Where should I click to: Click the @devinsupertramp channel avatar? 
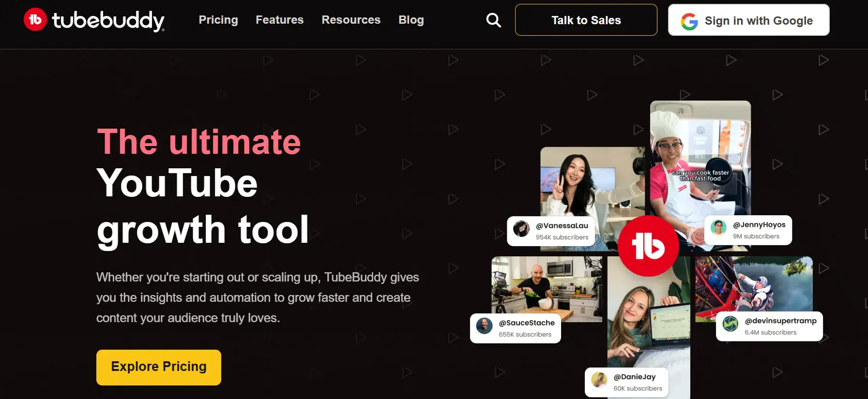(730, 324)
